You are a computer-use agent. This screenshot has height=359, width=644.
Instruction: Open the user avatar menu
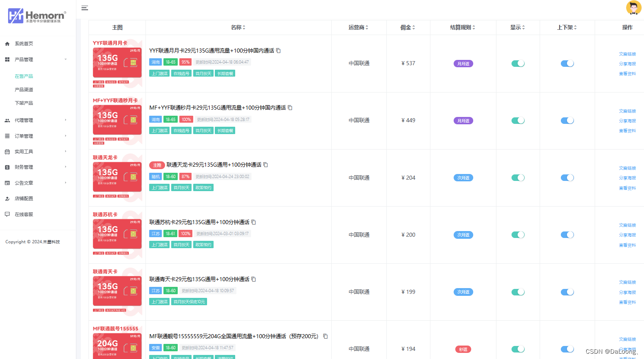(x=633, y=8)
